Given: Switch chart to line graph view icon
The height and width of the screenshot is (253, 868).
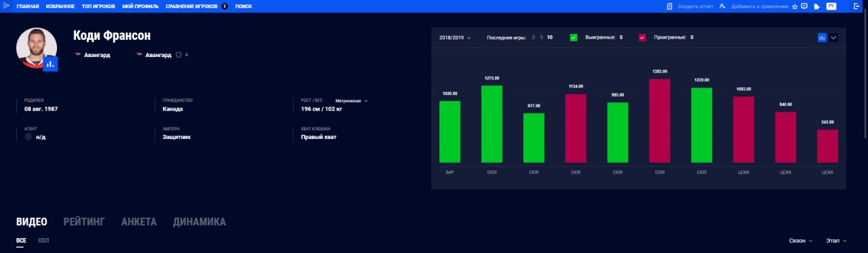Looking at the screenshot, I should pyautogui.click(x=834, y=37).
